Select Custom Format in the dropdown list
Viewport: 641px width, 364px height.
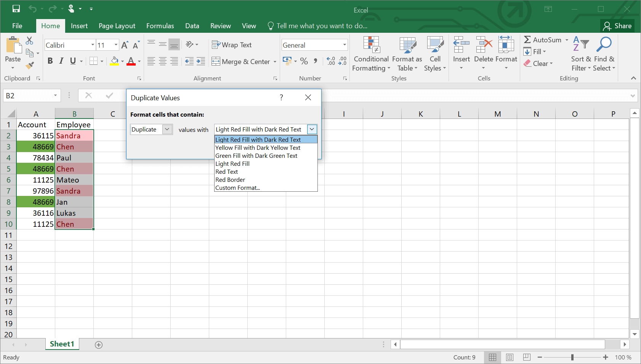[x=237, y=188]
